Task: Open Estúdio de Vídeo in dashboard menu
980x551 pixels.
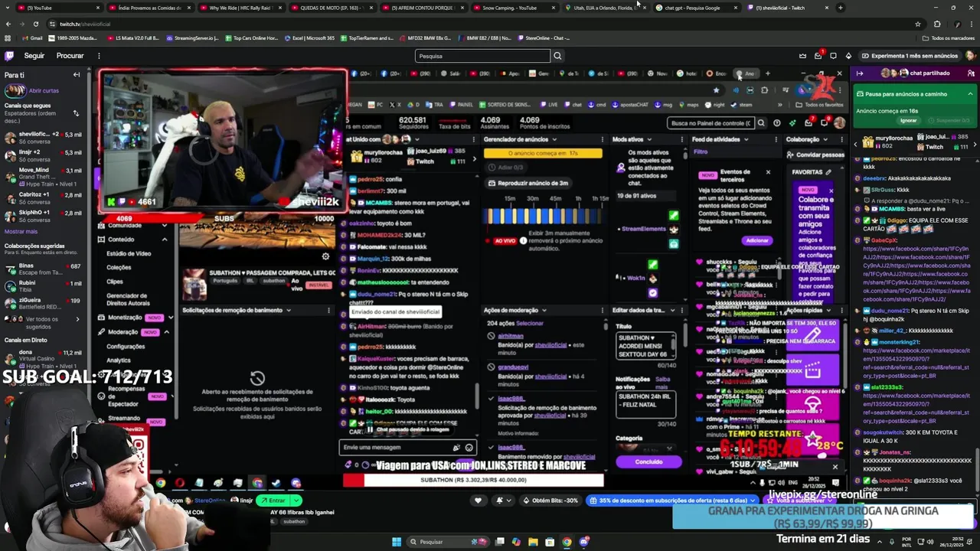Action: (x=129, y=253)
